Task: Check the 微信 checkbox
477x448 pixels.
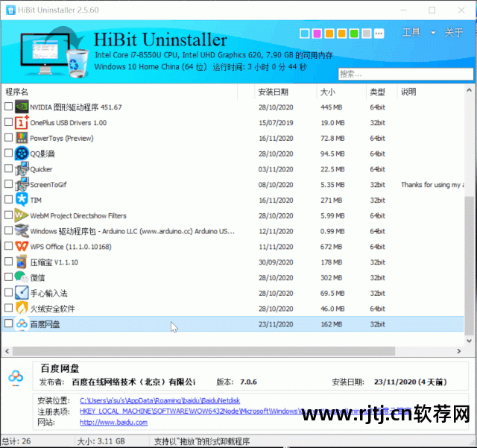Action: click(8, 277)
